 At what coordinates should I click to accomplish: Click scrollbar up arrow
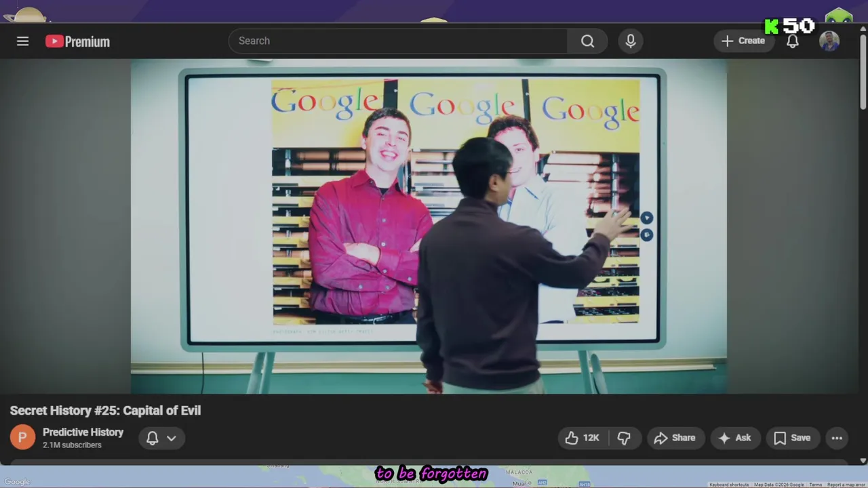point(863,29)
